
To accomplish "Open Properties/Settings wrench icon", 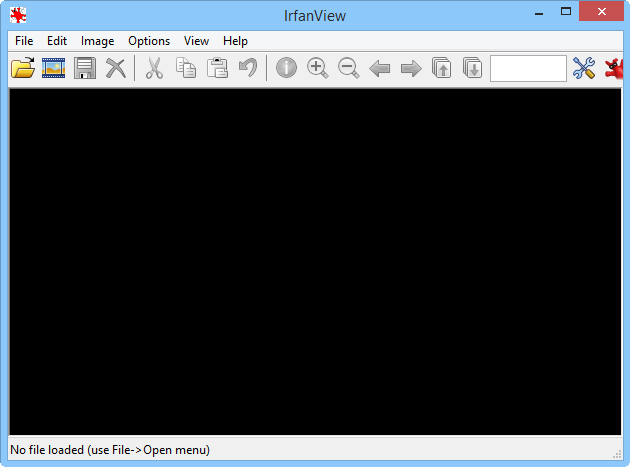I will [584, 68].
